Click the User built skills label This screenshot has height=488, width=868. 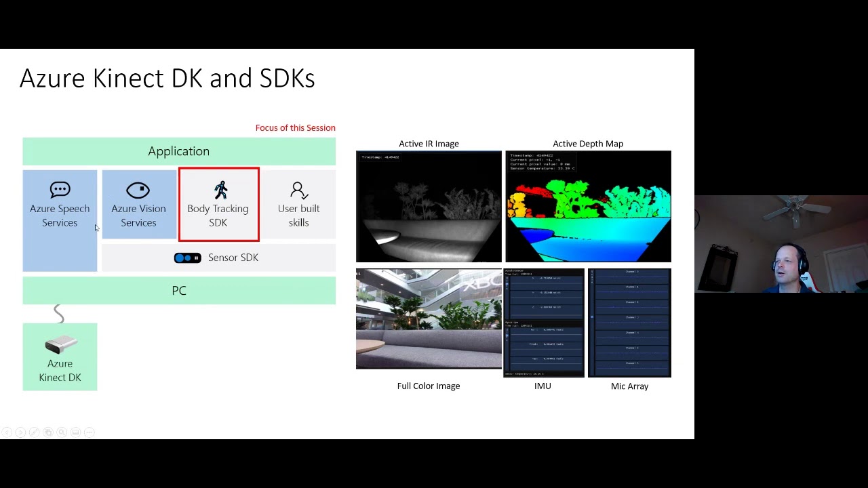pos(298,216)
